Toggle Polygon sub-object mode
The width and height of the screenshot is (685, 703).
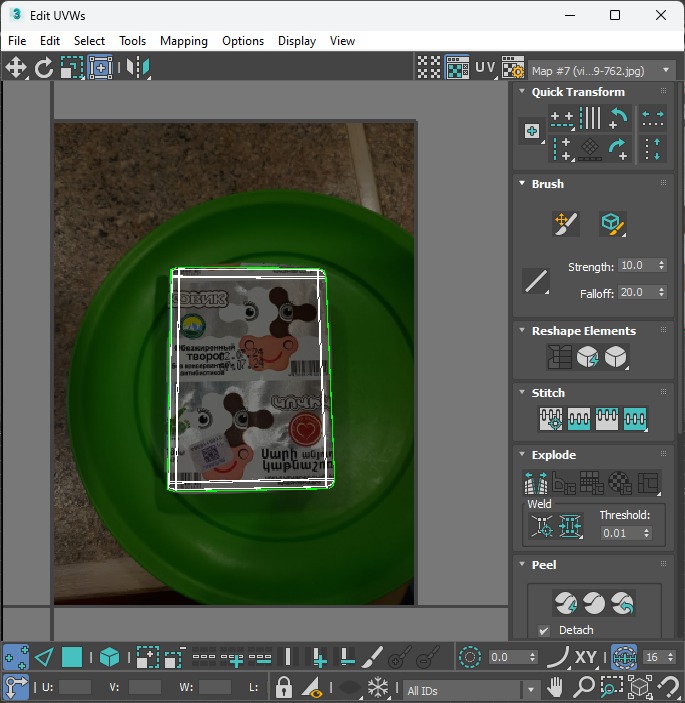click(x=72, y=657)
